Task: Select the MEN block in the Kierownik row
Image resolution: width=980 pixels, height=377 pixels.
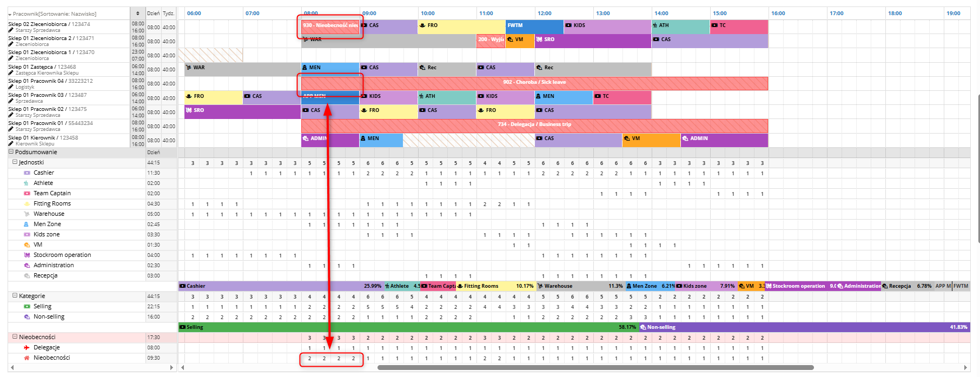Action: pos(381,139)
